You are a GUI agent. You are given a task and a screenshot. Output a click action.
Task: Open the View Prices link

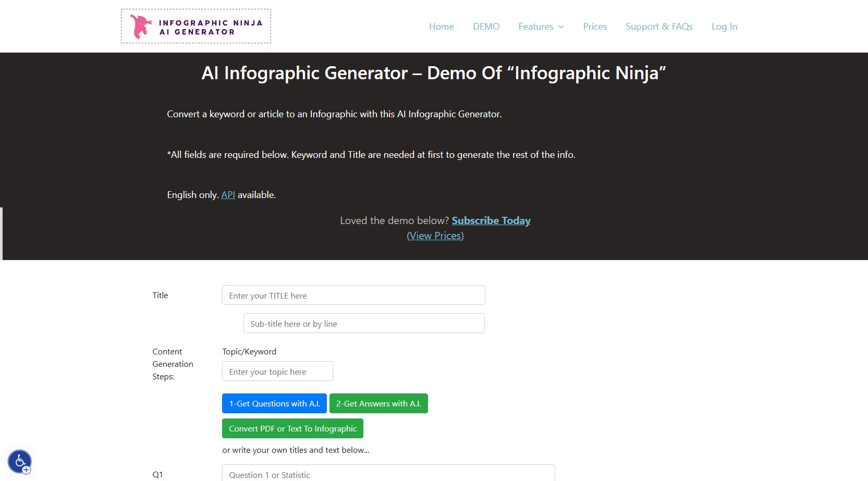[x=435, y=236]
